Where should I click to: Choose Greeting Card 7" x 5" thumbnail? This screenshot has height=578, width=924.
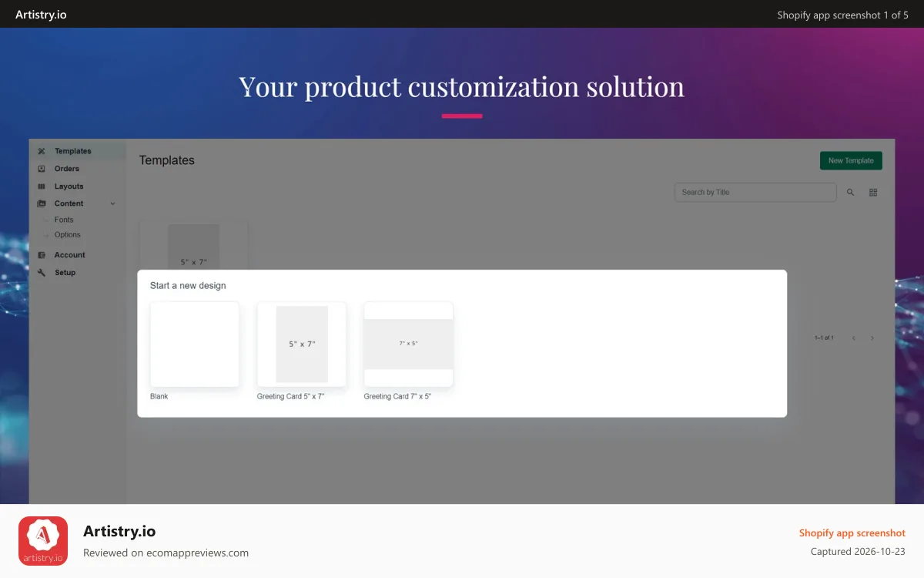coord(409,344)
